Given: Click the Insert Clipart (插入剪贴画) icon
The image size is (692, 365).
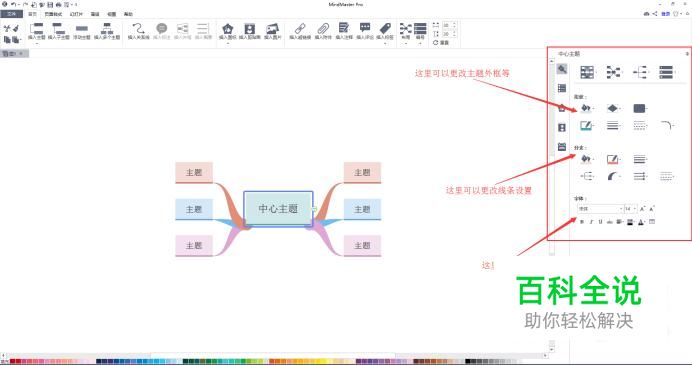Looking at the screenshot, I should coord(250,29).
